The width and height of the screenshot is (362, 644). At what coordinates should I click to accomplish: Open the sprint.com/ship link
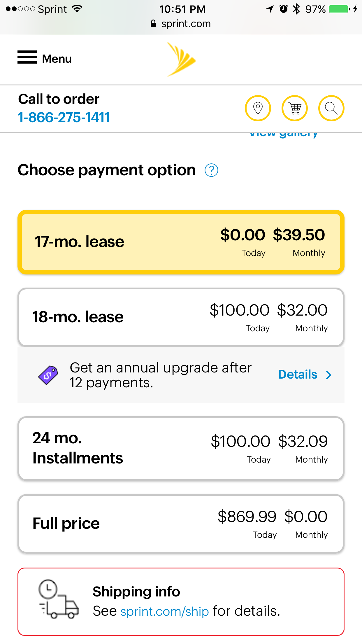pyautogui.click(x=165, y=611)
